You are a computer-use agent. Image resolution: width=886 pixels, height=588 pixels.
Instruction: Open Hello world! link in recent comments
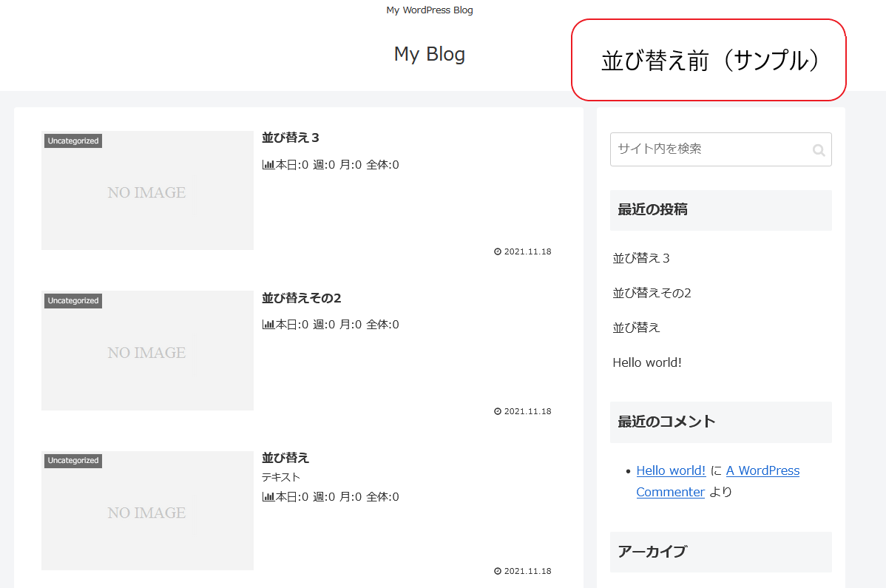(671, 470)
